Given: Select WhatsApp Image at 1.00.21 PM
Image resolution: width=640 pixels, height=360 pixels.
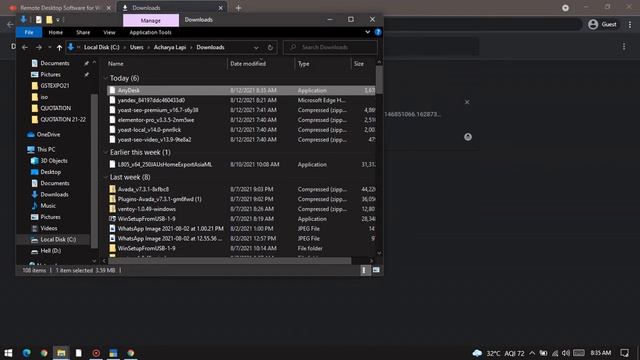Looking at the screenshot, I should point(241,229).
